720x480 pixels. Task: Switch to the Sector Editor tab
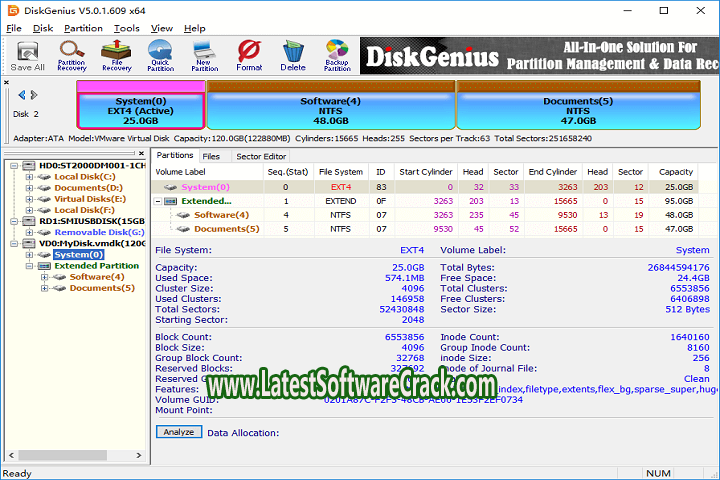[x=260, y=156]
